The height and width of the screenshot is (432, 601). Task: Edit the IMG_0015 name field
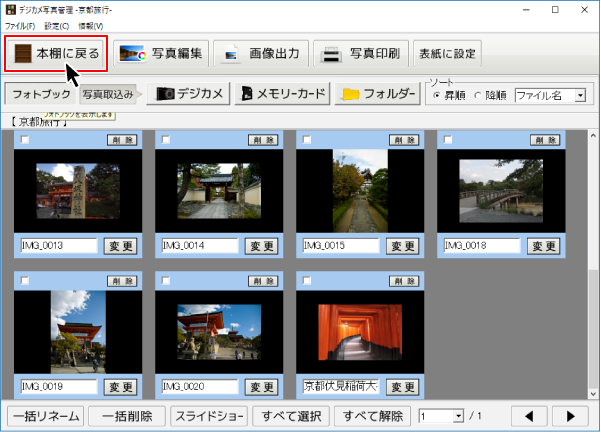pos(341,246)
